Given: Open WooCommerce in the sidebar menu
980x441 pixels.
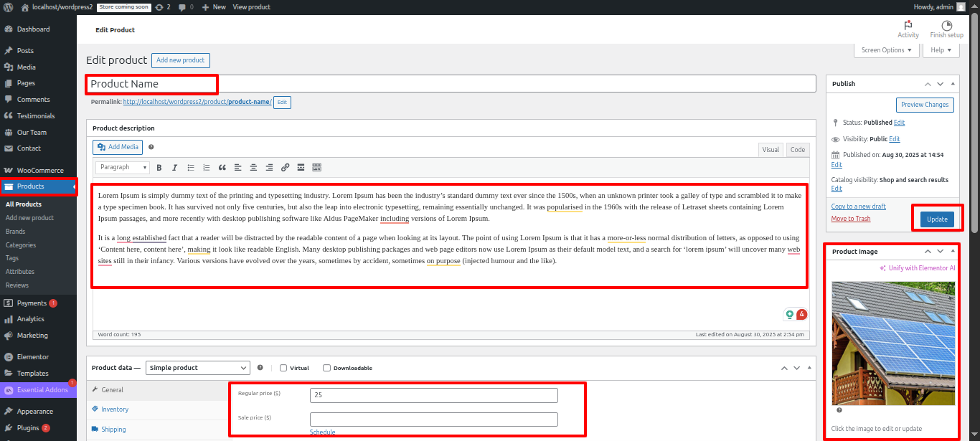Looking at the screenshot, I should 40,171.
